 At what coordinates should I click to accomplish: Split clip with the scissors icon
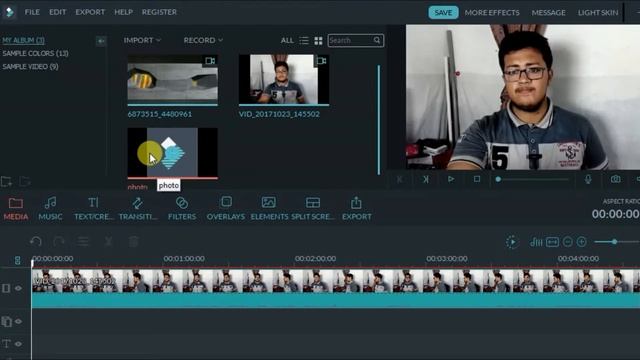click(108, 242)
